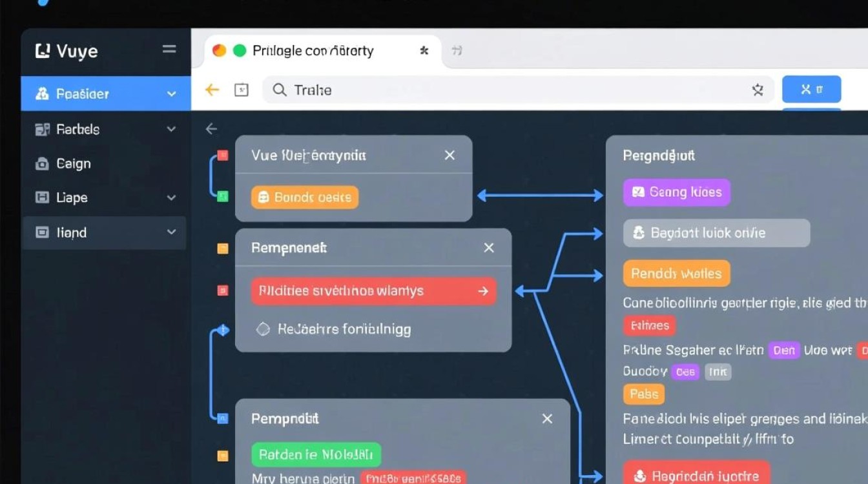Switch to the Priilogle browser tab
This screenshot has width=868, height=484.
(x=313, y=50)
